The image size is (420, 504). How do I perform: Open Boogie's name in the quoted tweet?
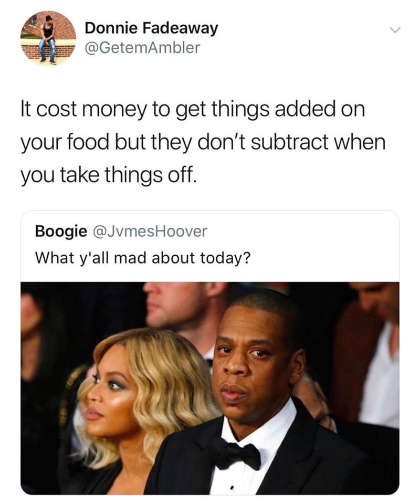(x=61, y=232)
